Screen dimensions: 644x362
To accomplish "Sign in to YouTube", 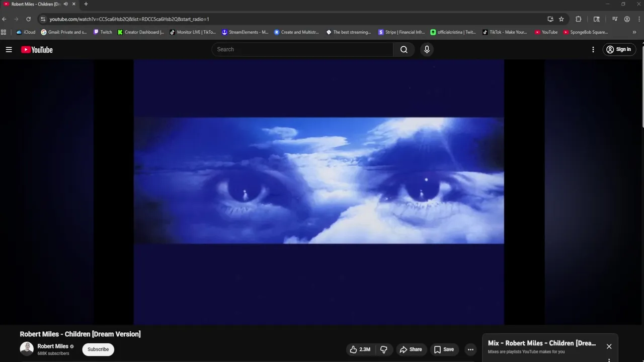I will pyautogui.click(x=619, y=49).
